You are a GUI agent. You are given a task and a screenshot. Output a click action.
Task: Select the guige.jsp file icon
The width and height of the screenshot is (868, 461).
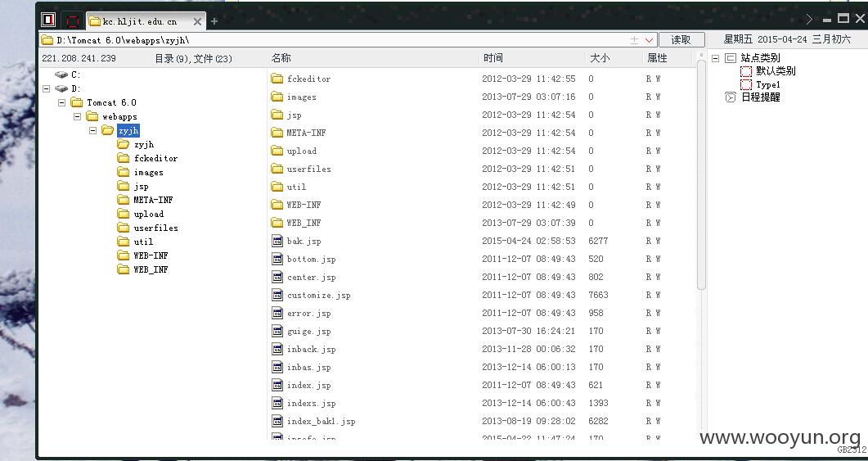(277, 331)
